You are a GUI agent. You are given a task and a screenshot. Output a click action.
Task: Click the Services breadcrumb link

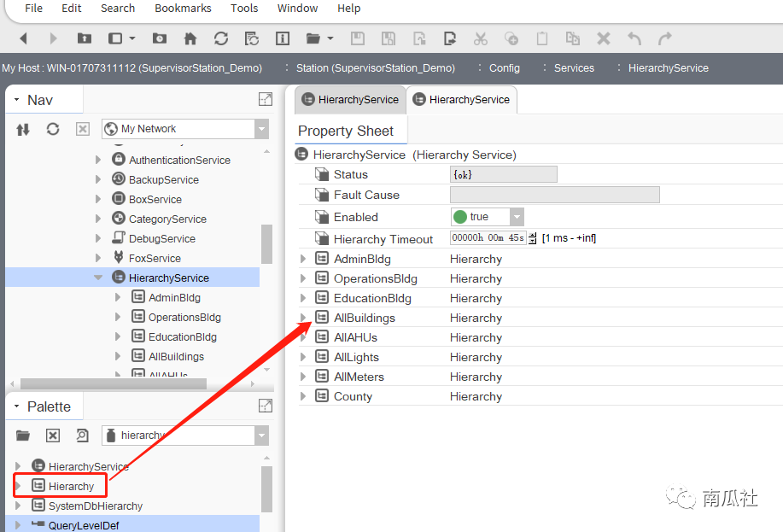pyautogui.click(x=574, y=68)
